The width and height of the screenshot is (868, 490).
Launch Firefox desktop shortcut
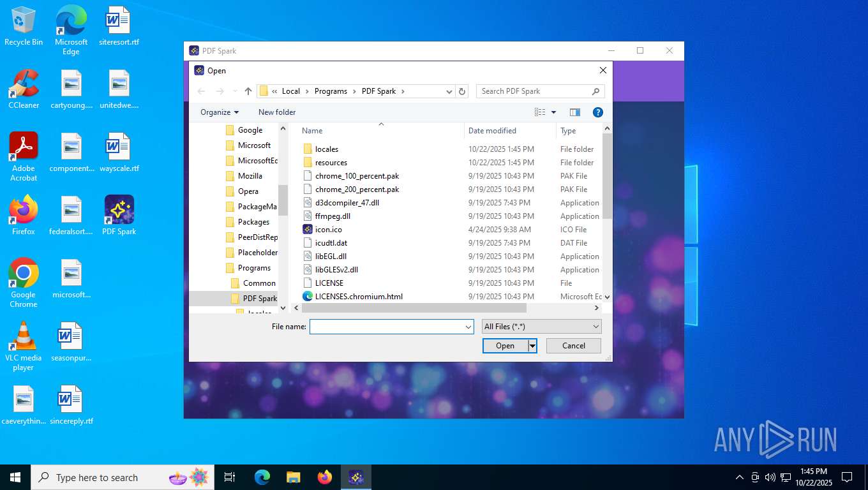click(x=24, y=216)
